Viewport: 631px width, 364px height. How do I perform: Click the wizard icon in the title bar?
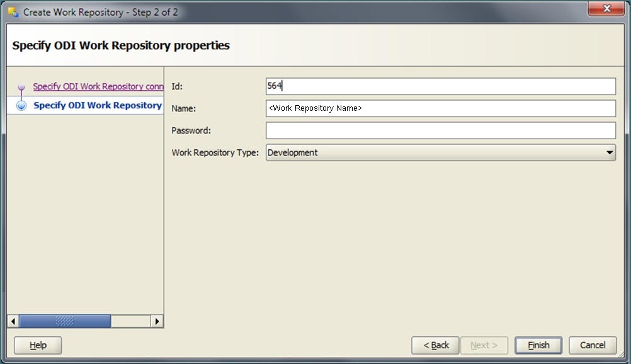click(x=13, y=12)
